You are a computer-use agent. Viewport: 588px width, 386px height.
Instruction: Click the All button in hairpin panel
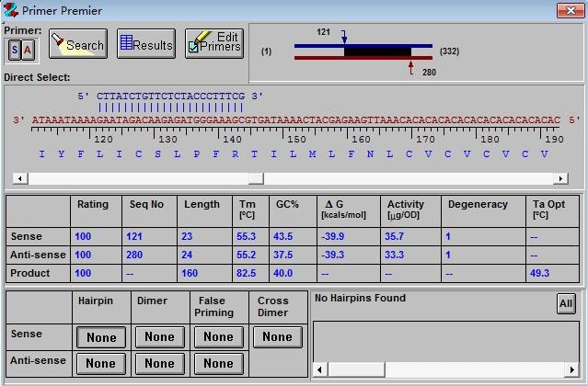click(566, 303)
